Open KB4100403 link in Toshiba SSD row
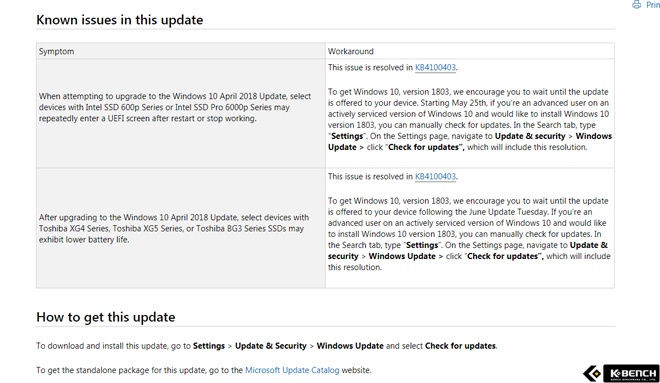The width and height of the screenshot is (660, 383). (435, 176)
